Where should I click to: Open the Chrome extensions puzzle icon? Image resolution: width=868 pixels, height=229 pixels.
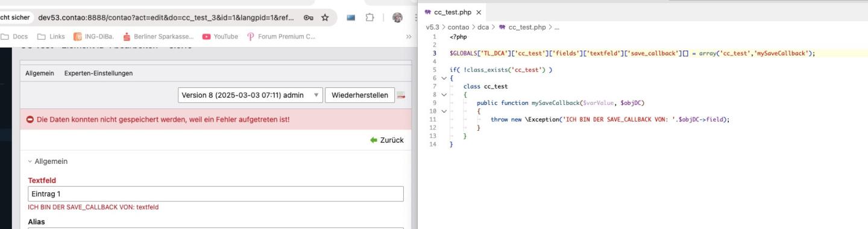[370, 17]
